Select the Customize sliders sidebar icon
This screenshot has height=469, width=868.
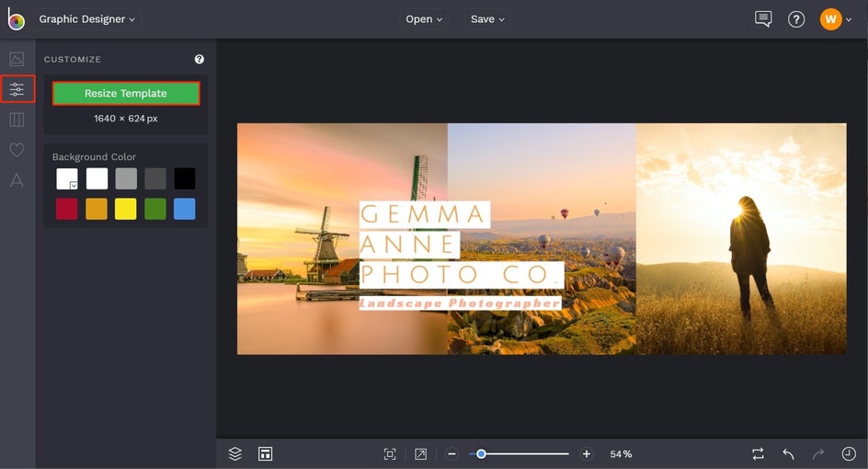pos(17,88)
